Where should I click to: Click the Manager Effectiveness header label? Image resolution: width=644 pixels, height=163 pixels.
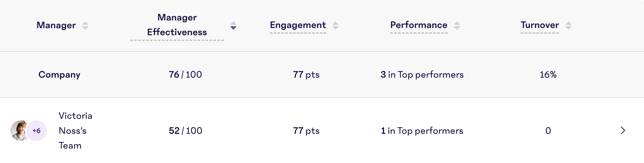pos(177,25)
